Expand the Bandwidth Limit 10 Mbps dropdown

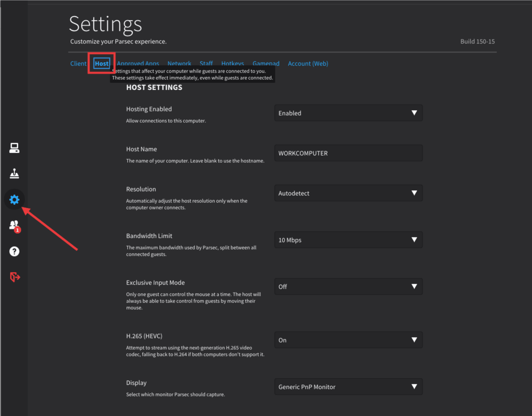tap(348, 240)
